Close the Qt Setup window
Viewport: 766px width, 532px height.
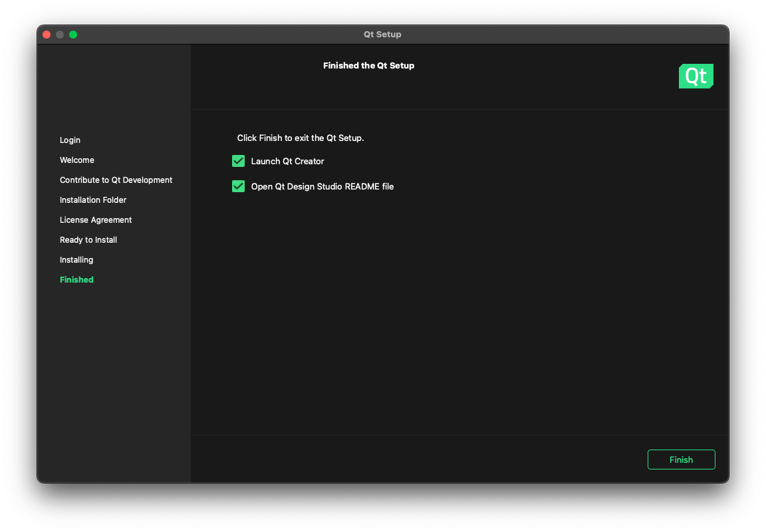(47, 35)
